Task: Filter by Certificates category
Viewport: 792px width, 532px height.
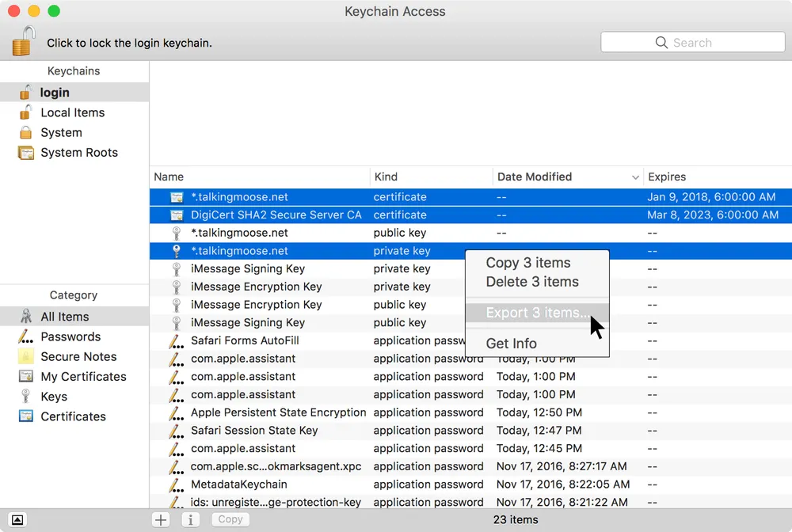Action: 74,416
